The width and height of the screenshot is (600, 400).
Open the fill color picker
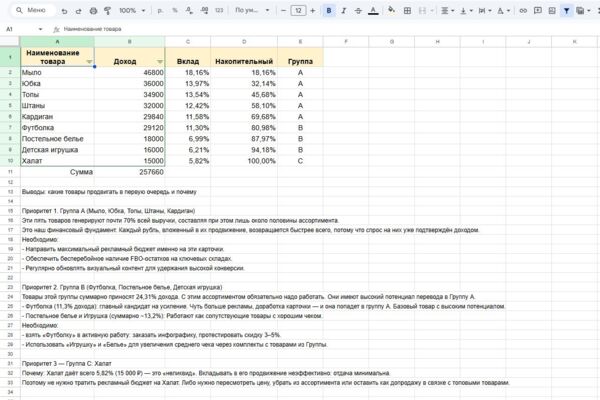(x=391, y=11)
